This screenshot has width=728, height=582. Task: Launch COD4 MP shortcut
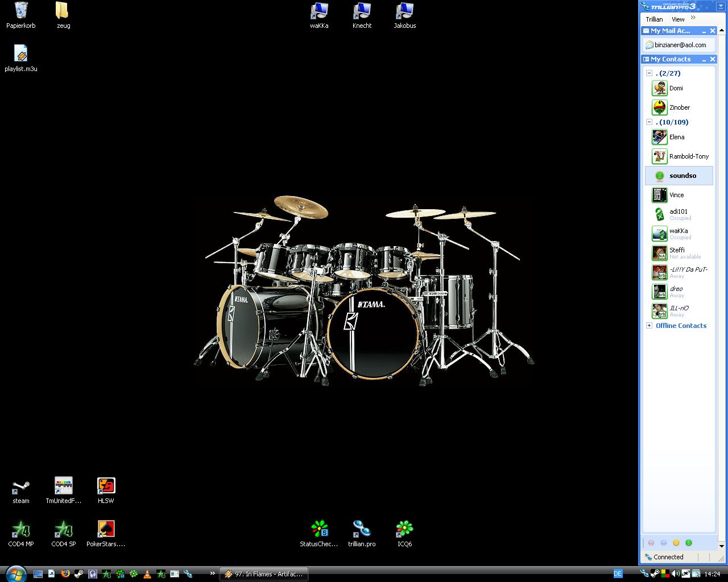(x=21, y=534)
